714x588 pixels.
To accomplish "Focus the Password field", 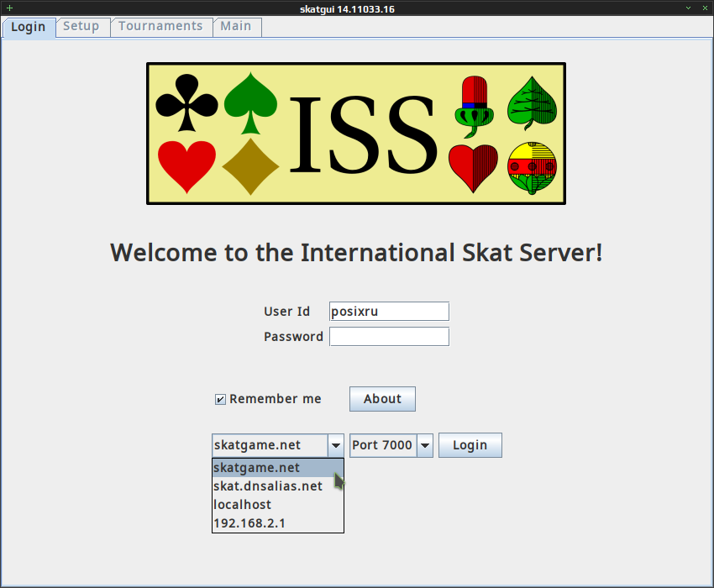I will (389, 337).
